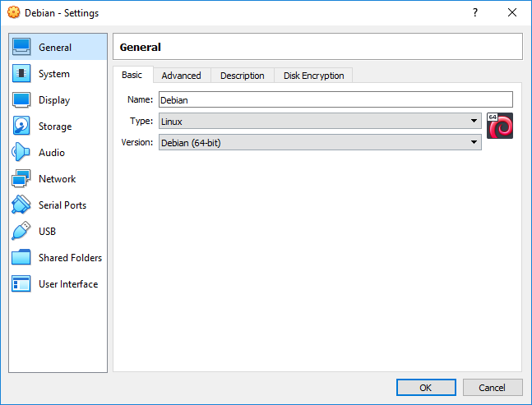The image size is (532, 405).
Task: Open the Shared Folders folder icon
Action: click(x=21, y=257)
